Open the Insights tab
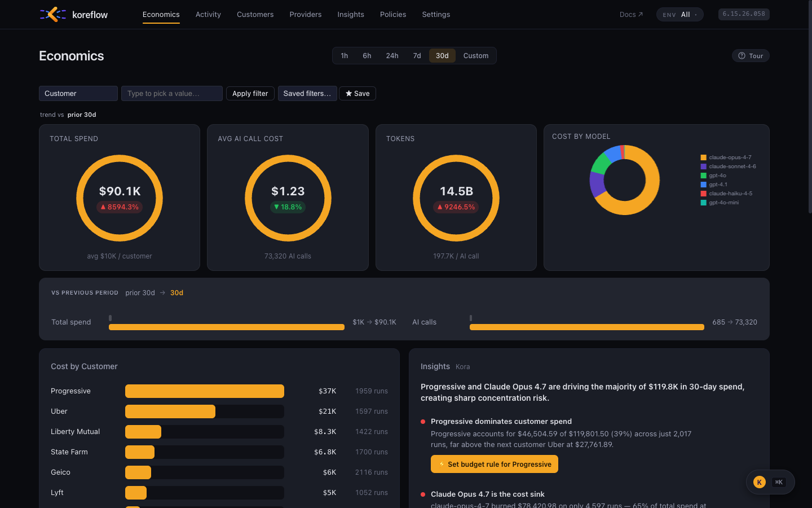Image resolution: width=812 pixels, height=508 pixels. (x=351, y=15)
